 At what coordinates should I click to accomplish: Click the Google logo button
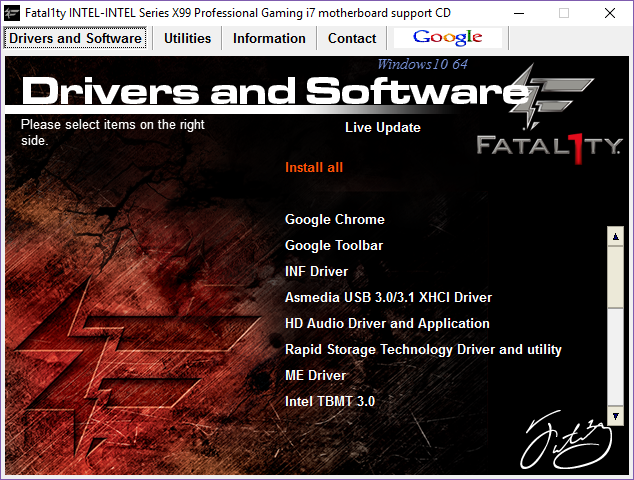(448, 38)
